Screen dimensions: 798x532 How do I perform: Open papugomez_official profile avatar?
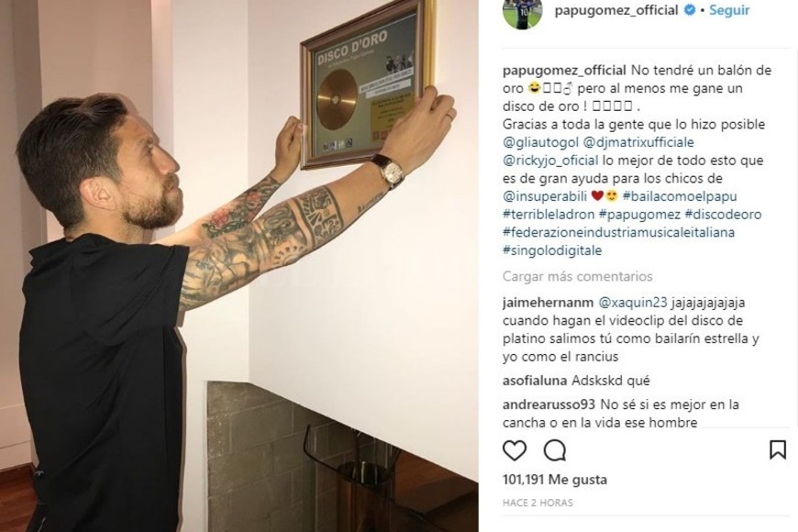point(523,12)
